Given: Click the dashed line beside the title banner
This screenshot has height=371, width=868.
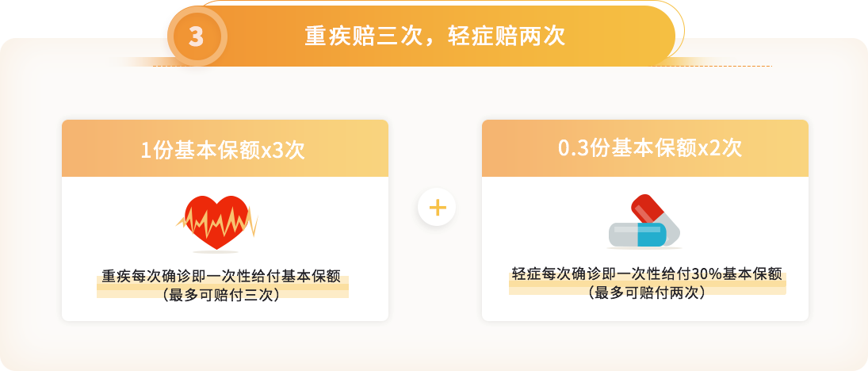Looking at the screenshot, I should [x=711, y=66].
